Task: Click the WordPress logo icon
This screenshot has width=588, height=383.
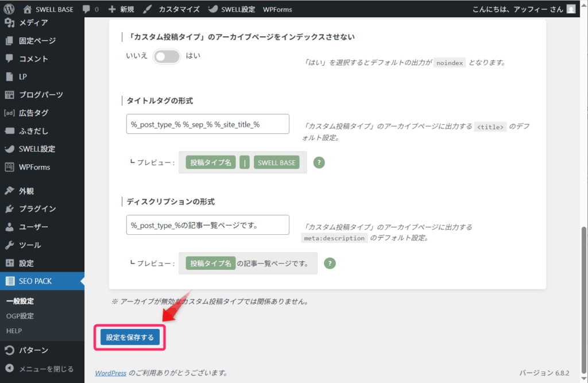Action: coord(9,9)
